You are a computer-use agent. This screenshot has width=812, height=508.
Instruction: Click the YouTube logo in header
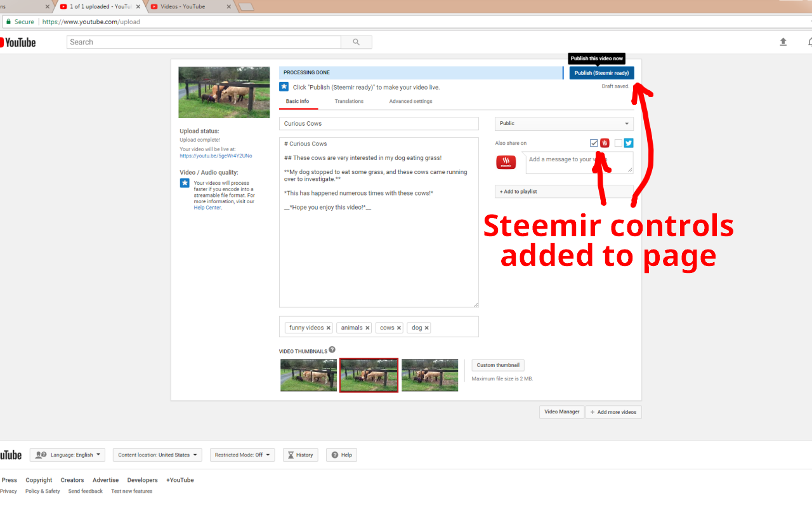click(x=18, y=43)
